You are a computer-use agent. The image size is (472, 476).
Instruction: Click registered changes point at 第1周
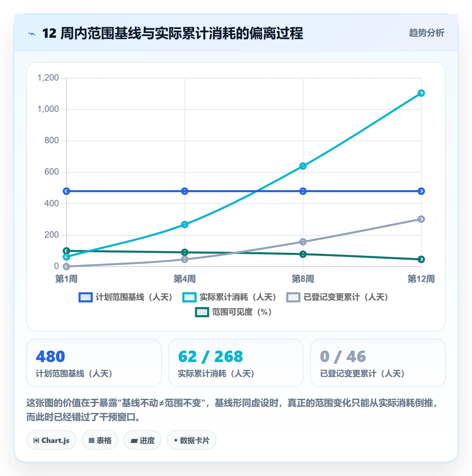point(66,266)
